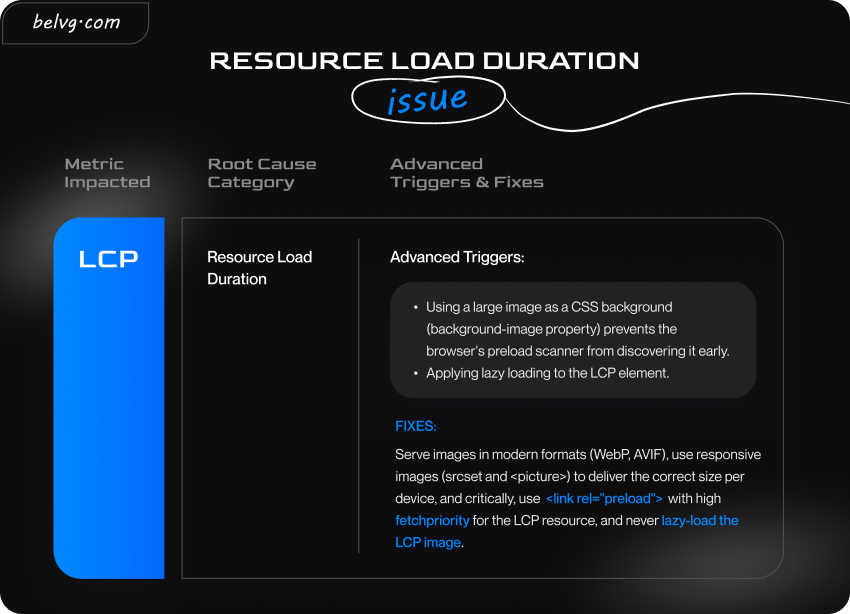Click the 'images (srcset and <picture>)' line
Viewport: 850px width, 614px height.
pos(570,476)
